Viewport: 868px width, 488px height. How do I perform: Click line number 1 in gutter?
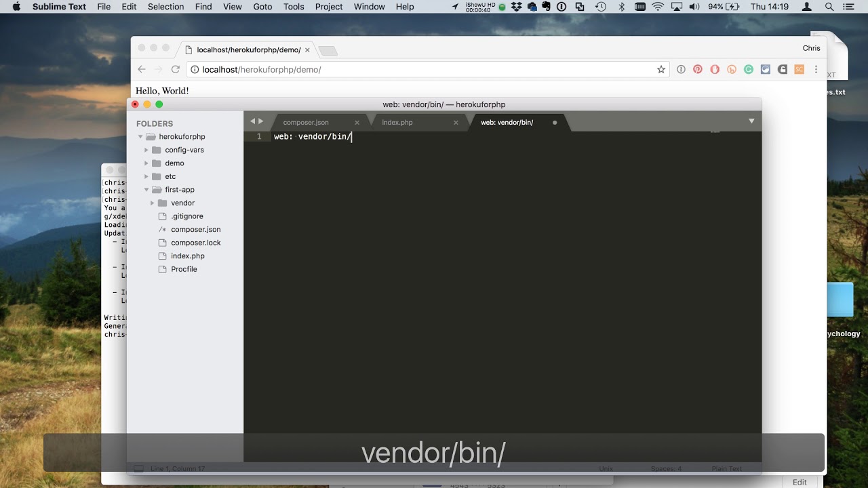click(x=258, y=137)
